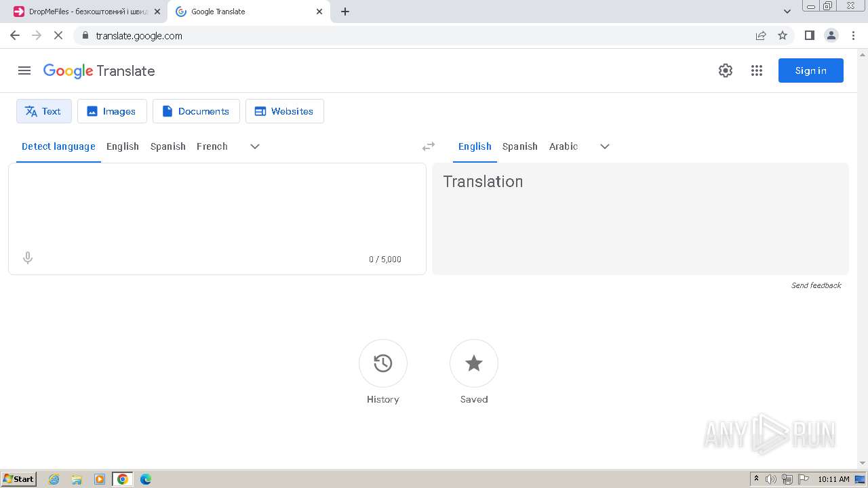The height and width of the screenshot is (488, 868).
Task: Launch Internet Explorer from taskbar
Action: pos(54,479)
